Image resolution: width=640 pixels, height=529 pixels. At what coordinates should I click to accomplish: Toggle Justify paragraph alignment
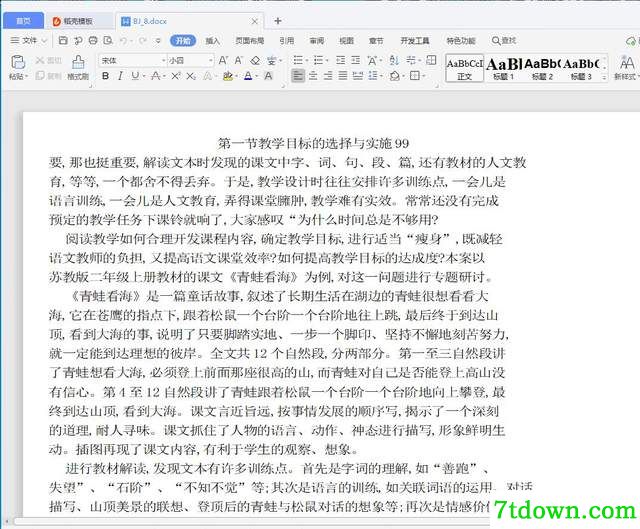[343, 76]
